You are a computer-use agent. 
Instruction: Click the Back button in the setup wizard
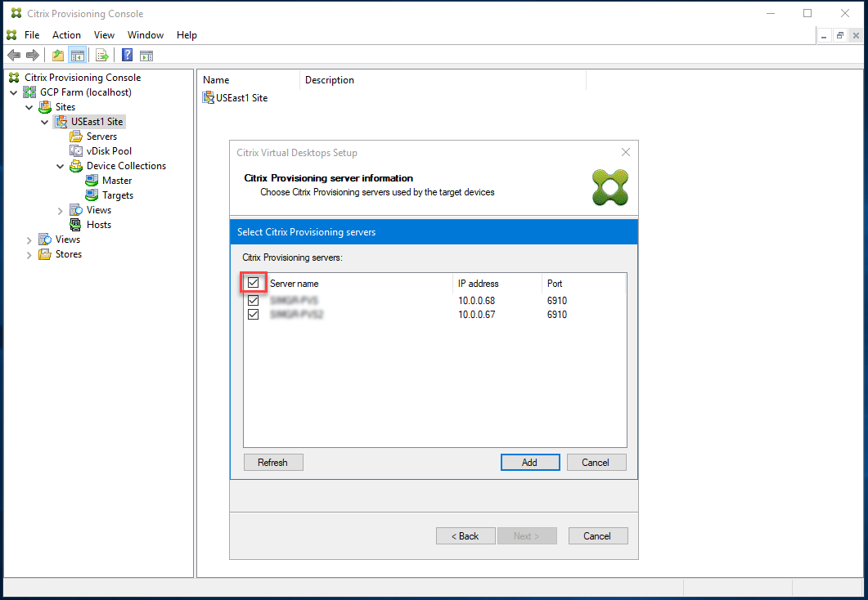[465, 535]
